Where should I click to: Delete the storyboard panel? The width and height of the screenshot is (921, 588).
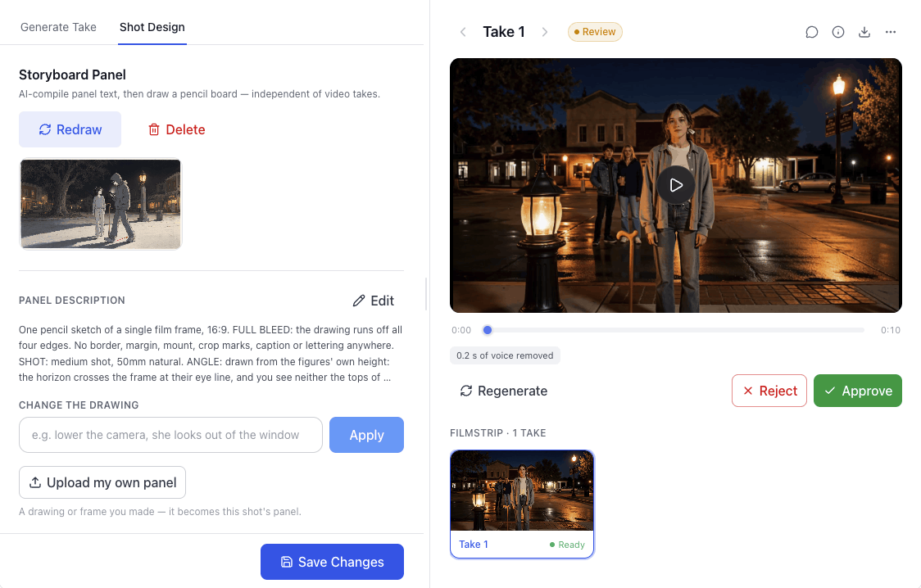[x=176, y=129]
